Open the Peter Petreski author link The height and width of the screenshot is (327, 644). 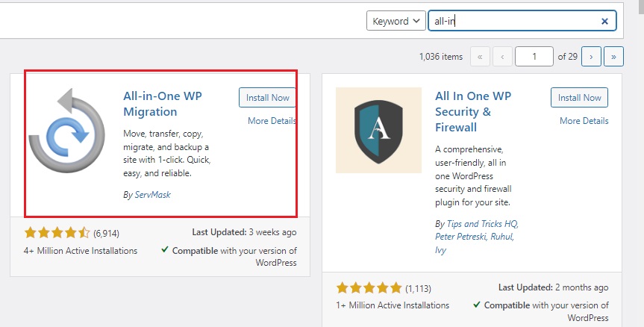pyautogui.click(x=460, y=237)
